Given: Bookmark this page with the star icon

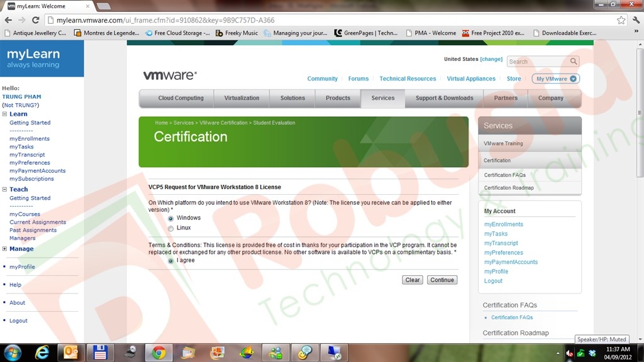Looking at the screenshot, I should coord(621,20).
